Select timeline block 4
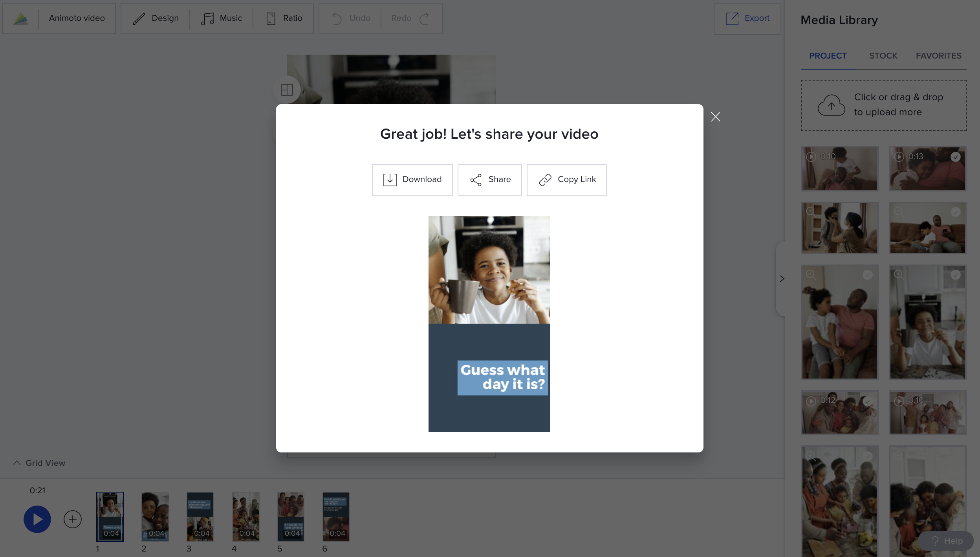The image size is (980, 557). 246,517
